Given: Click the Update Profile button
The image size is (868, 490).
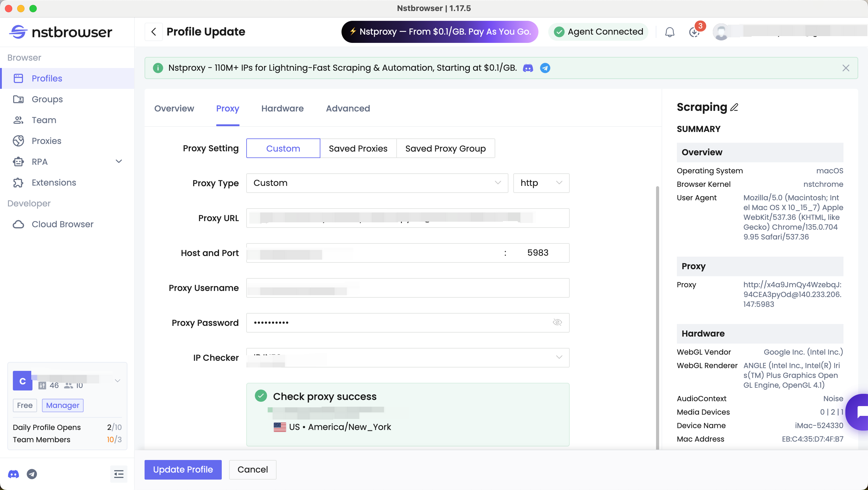Looking at the screenshot, I should [x=183, y=469].
